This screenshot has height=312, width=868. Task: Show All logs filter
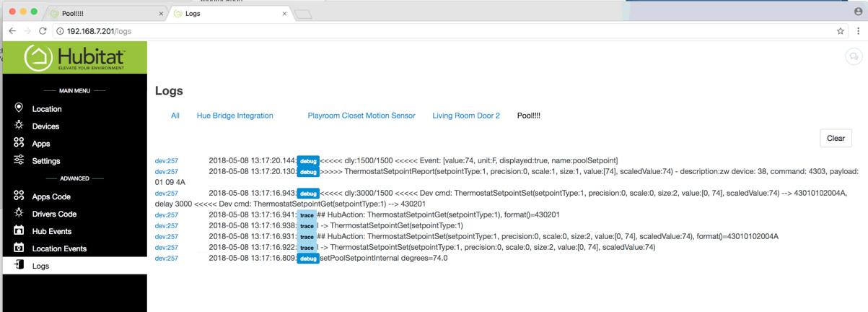pyautogui.click(x=175, y=116)
